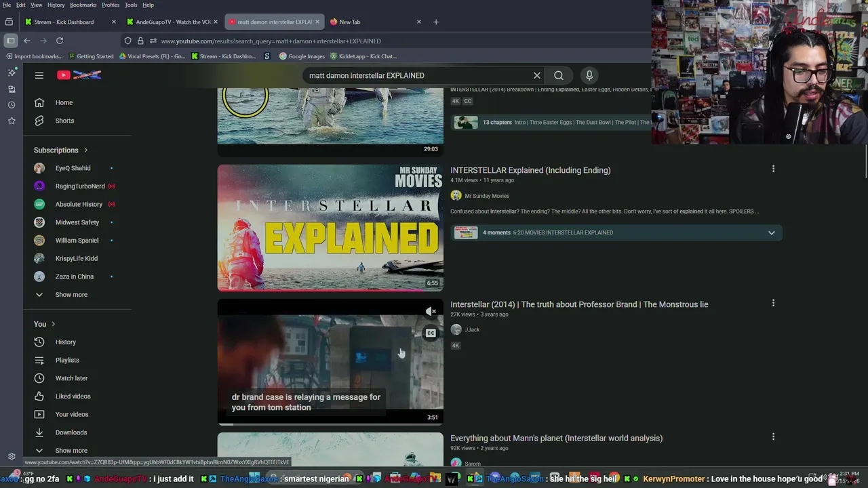Clear the search query with the X

coord(536,75)
